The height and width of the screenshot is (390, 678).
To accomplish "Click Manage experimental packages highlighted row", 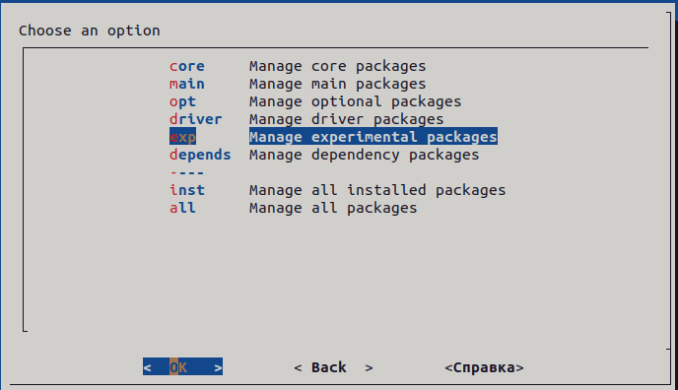I will tap(373, 137).
